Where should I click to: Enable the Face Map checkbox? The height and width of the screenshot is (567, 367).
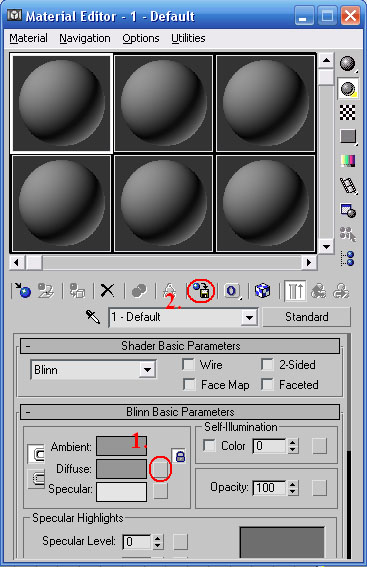click(x=189, y=384)
